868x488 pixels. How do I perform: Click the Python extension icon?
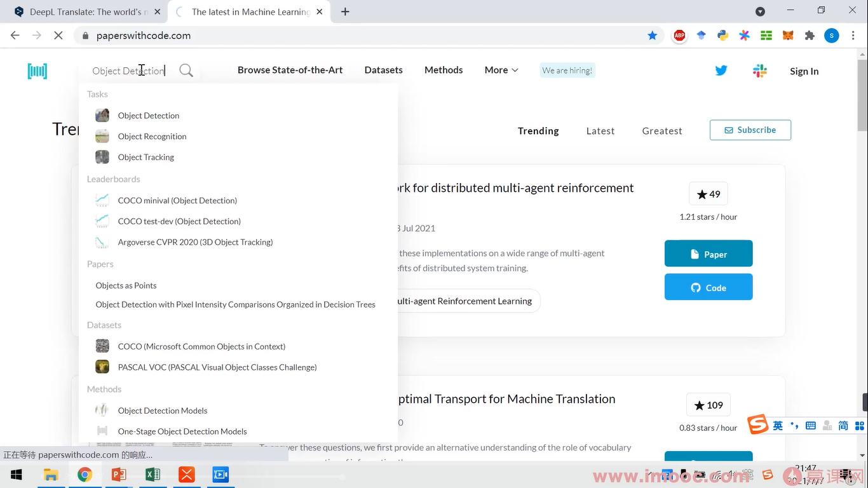pyautogui.click(x=722, y=36)
